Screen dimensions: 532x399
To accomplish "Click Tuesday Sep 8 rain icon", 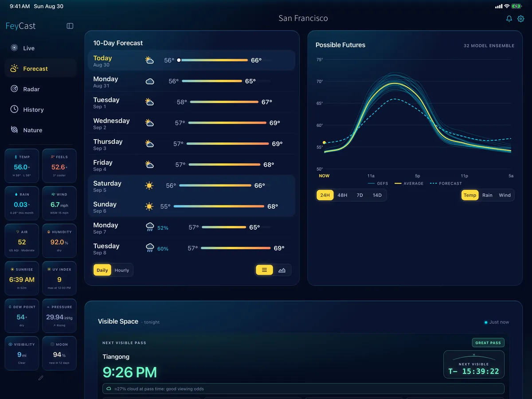I will tap(150, 248).
